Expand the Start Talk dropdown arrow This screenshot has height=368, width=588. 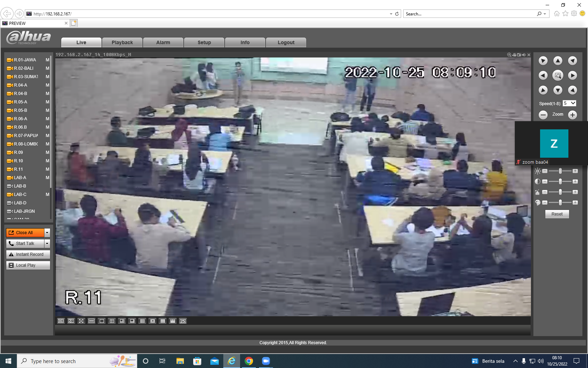tap(47, 244)
